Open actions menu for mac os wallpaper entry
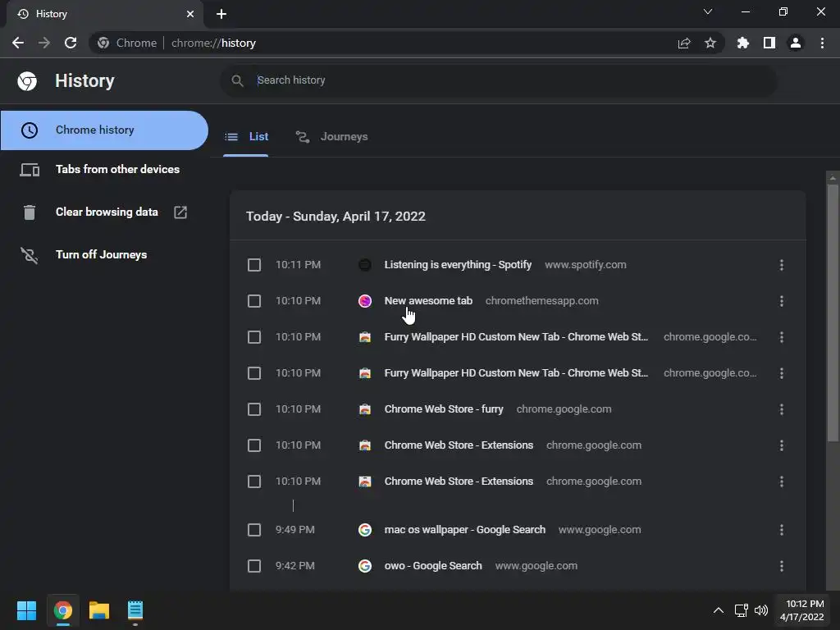840x630 pixels. [782, 530]
